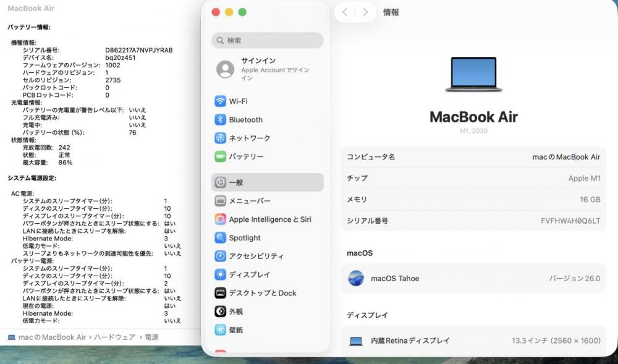Click the 現在の電源 row
The height and width of the screenshot is (364, 618).
[99, 306]
